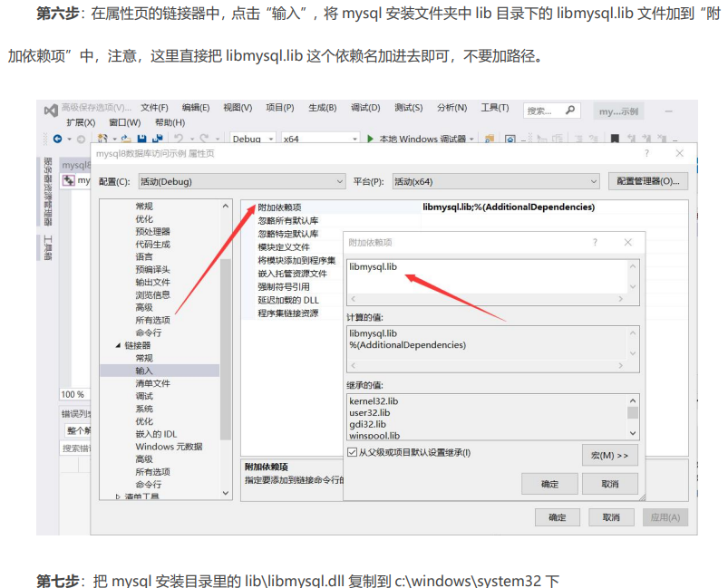Viewport: 728px width, 588px height.
Task: Click the 搜索 box in title bar
Action: click(x=551, y=111)
